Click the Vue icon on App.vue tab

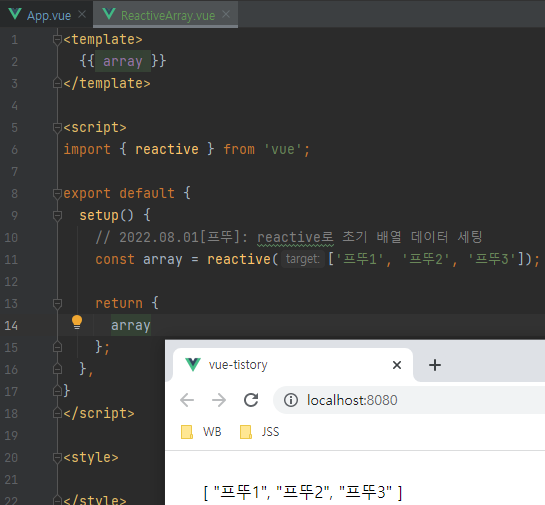15,14
